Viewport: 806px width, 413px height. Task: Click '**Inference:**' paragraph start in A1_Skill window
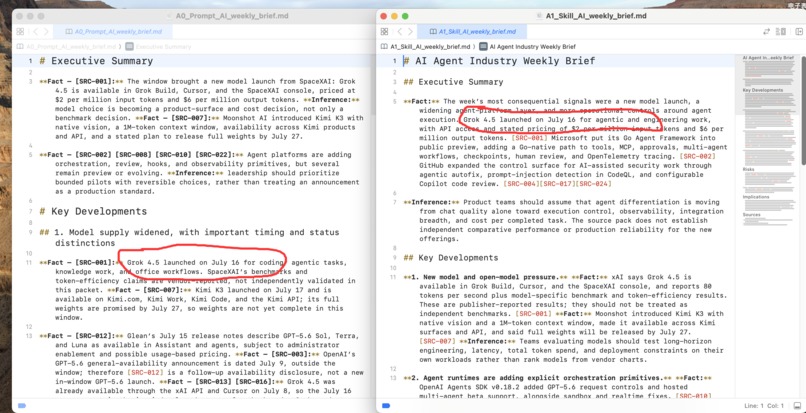pyautogui.click(x=433, y=203)
